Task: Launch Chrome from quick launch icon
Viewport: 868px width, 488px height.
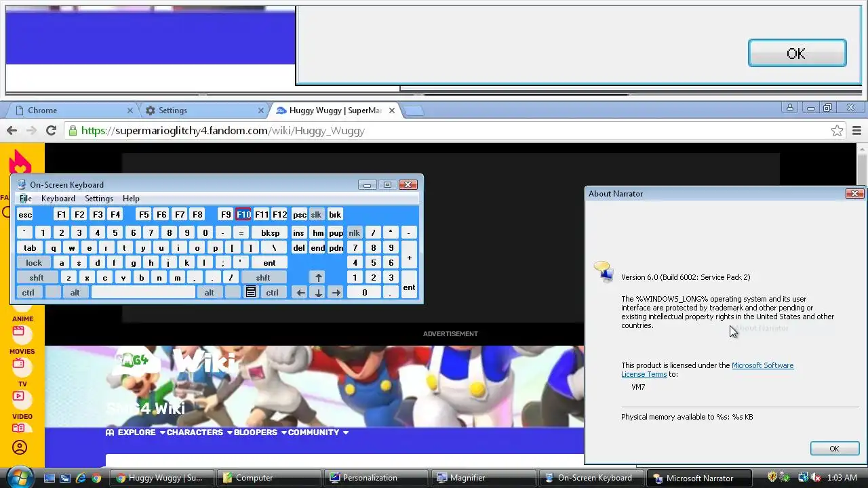Action: [96, 478]
